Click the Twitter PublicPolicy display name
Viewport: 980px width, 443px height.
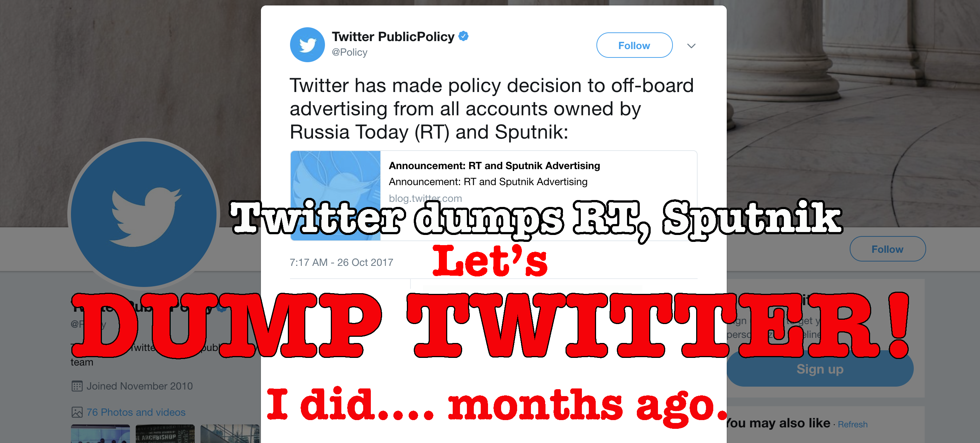[393, 36]
